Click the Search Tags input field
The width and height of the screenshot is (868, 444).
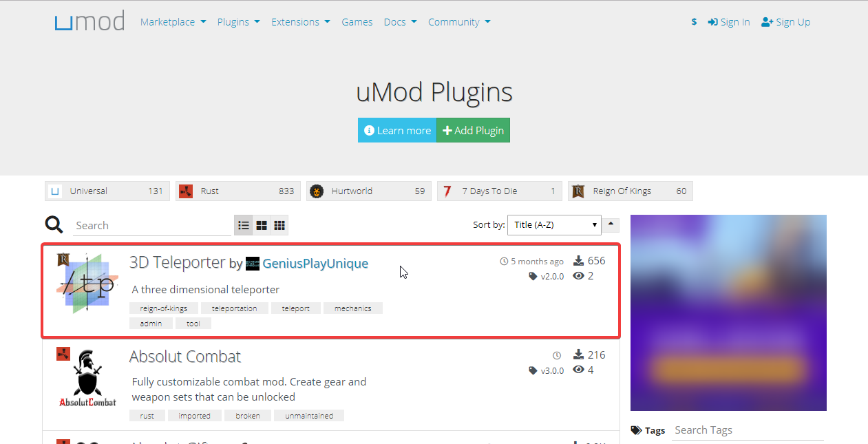(748, 430)
